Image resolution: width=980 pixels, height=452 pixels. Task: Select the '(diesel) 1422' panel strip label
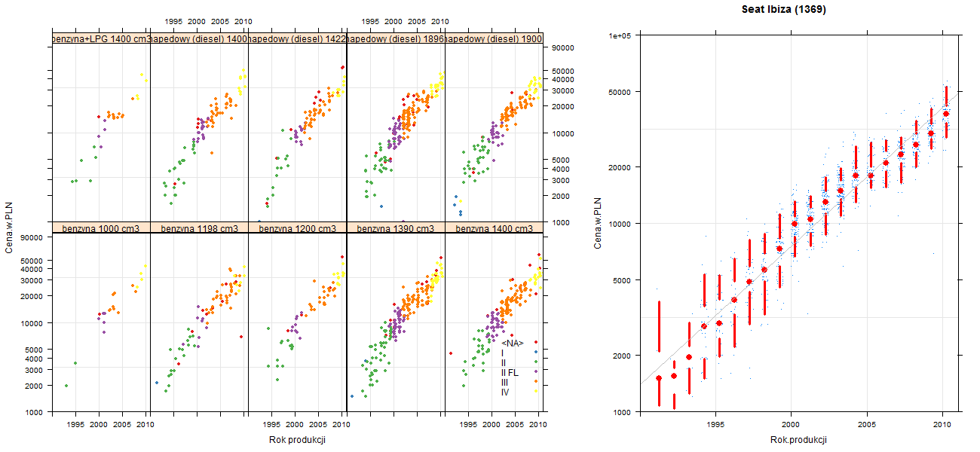click(x=298, y=38)
